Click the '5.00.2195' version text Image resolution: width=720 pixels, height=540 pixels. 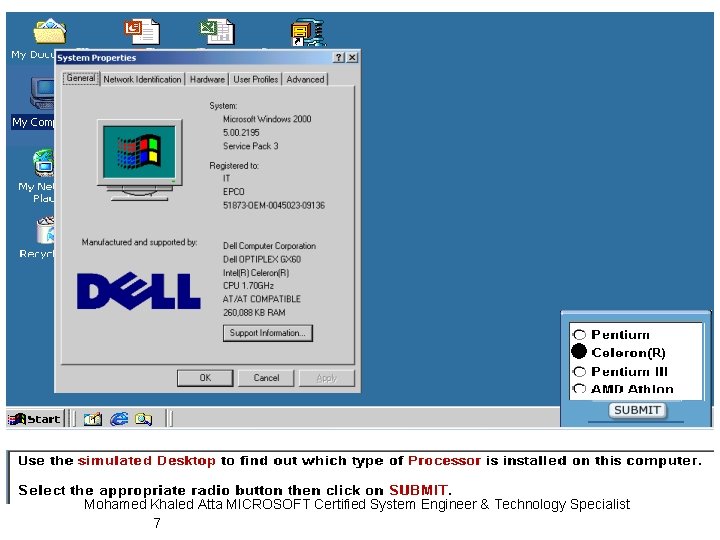click(x=241, y=132)
